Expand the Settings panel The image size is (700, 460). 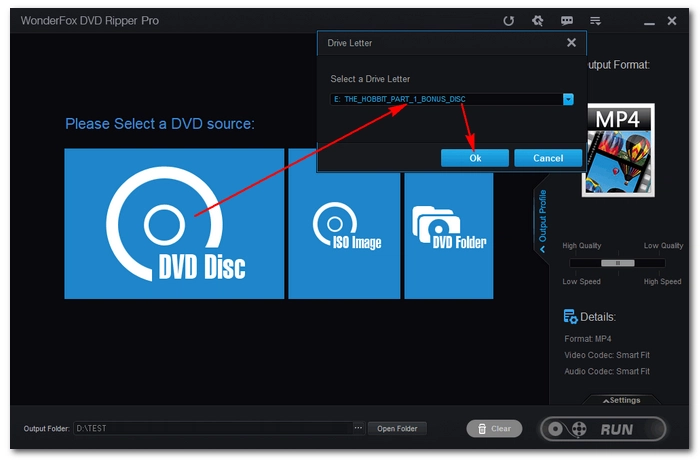pyautogui.click(x=622, y=400)
